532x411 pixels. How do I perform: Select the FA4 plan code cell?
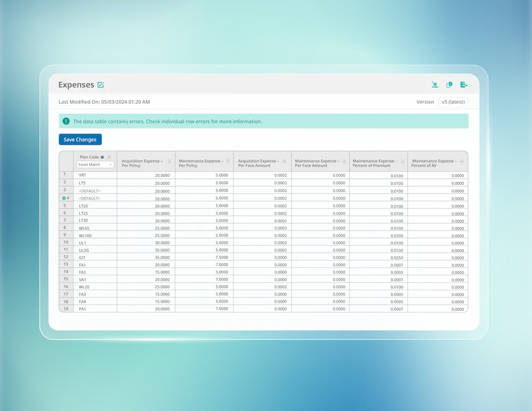point(95,302)
